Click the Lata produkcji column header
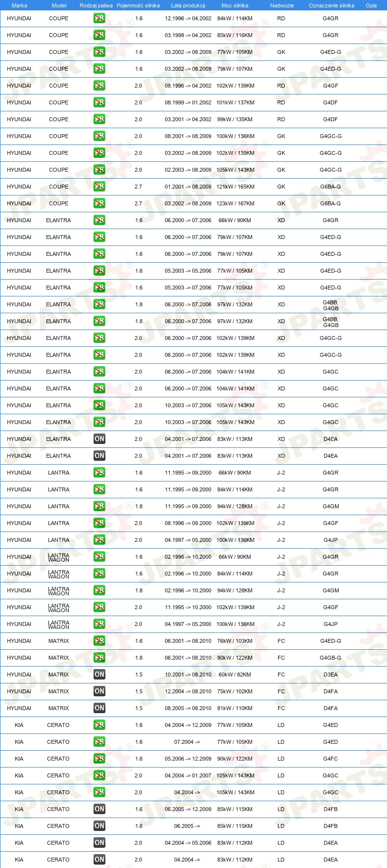Viewport: 387px width, 868px height. point(188,5)
